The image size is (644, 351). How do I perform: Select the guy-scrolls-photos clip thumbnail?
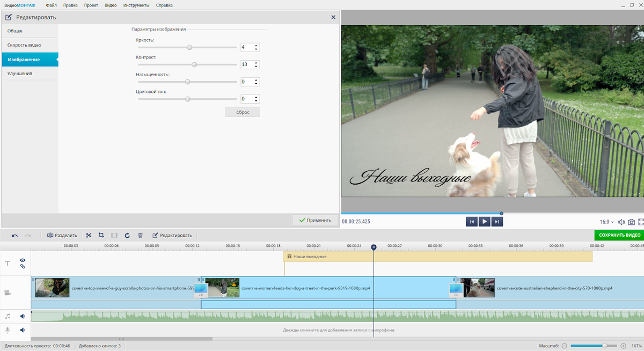pyautogui.click(x=53, y=288)
